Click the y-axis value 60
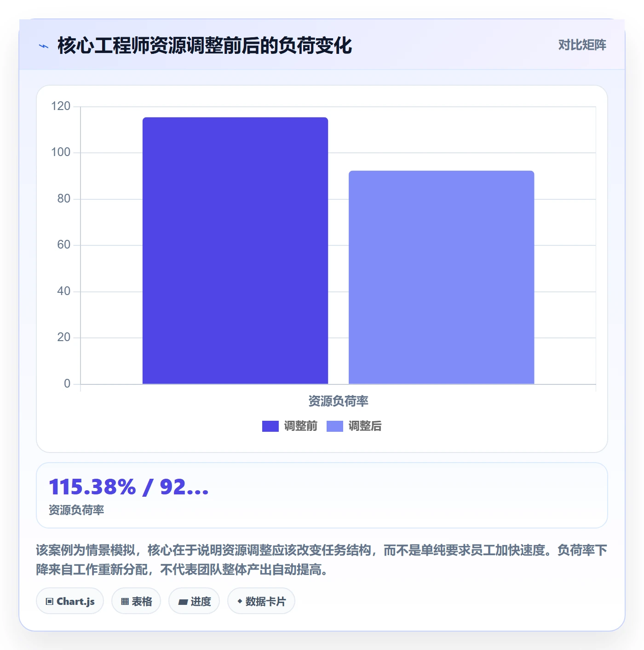The width and height of the screenshot is (644, 650). click(x=63, y=245)
